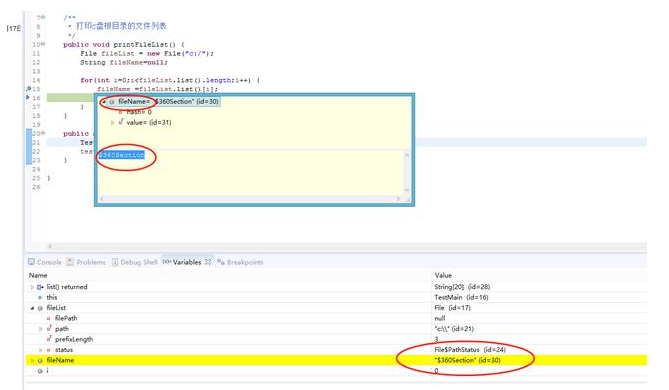Viewport: 669px width, 390px height.
Task: Switch to the Problems tab
Action: [86, 262]
